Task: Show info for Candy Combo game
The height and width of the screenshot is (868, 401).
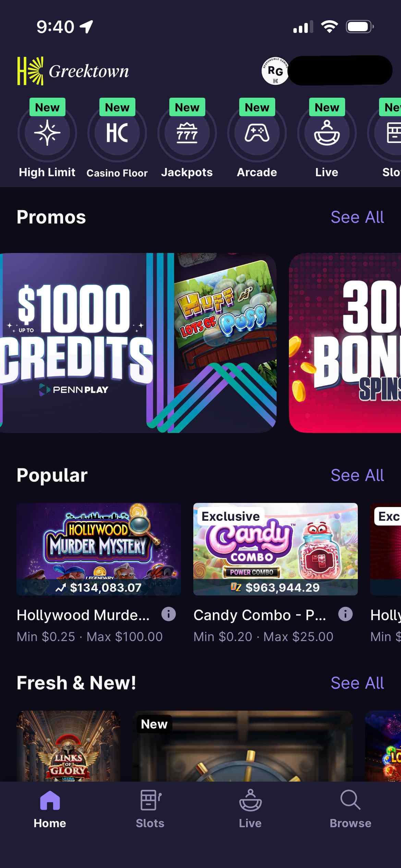Action: (345, 614)
